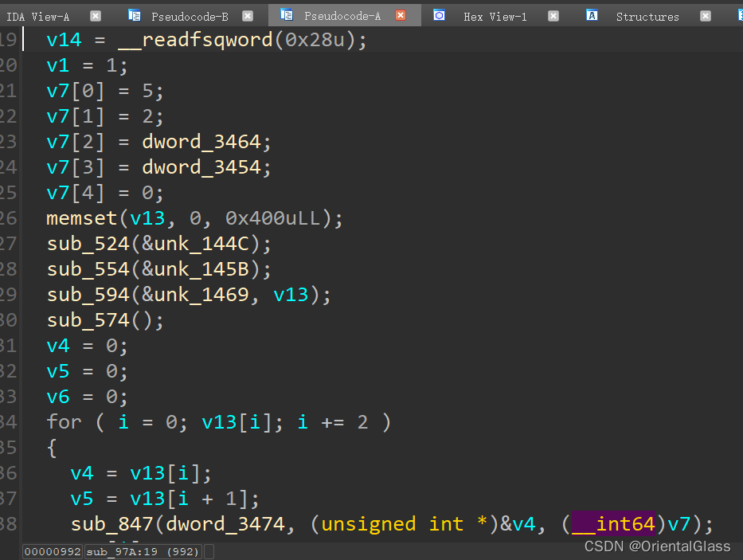Switch to the Pseudocode-B tab
Image resolution: width=743 pixels, height=560 pixels.
point(190,17)
